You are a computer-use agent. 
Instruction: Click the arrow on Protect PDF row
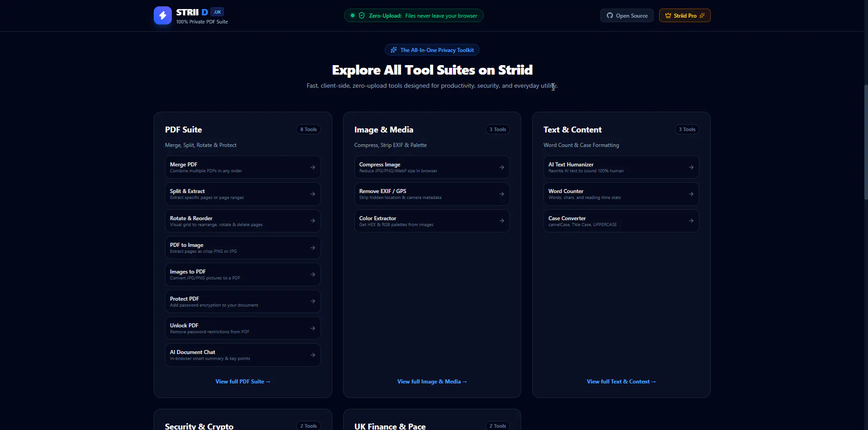click(x=313, y=301)
